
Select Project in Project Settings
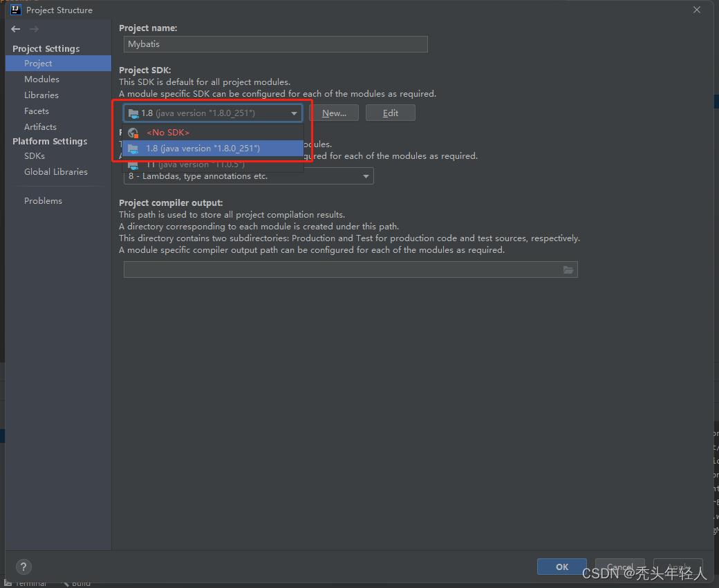pyautogui.click(x=58, y=64)
